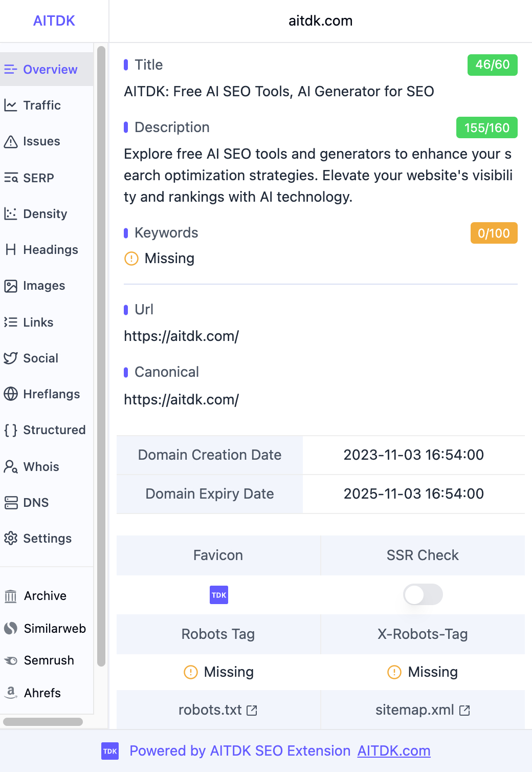Open the Whois section label
Viewport: 532px width, 772px height.
tap(41, 467)
